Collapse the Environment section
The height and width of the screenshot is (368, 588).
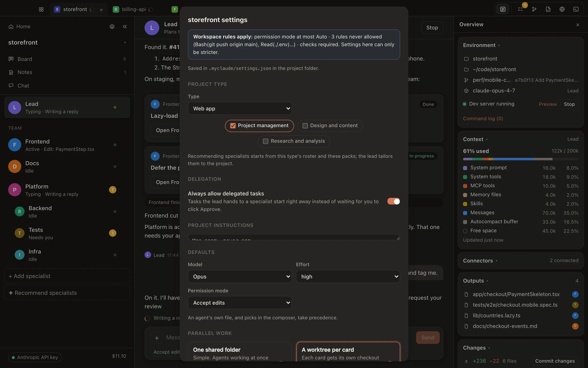481,45
